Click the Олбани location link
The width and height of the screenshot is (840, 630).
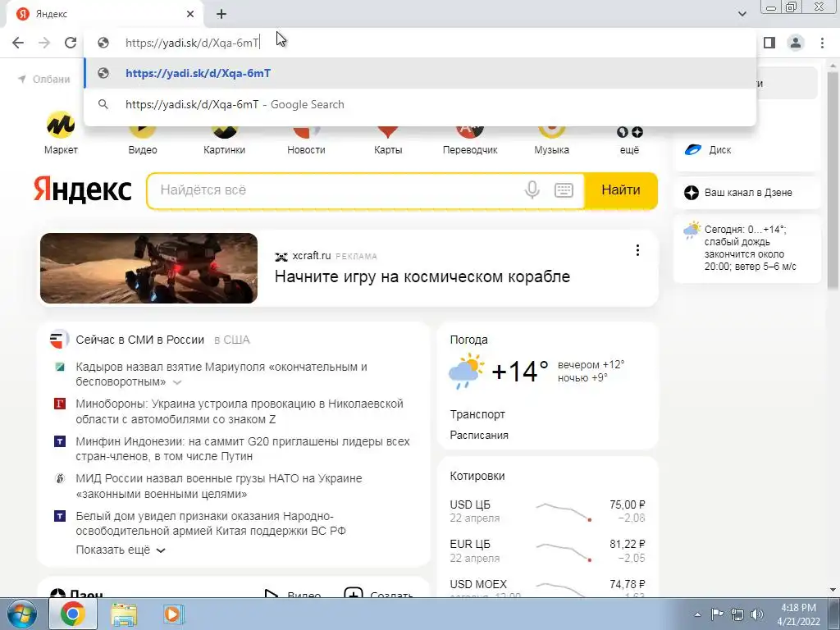pos(44,80)
